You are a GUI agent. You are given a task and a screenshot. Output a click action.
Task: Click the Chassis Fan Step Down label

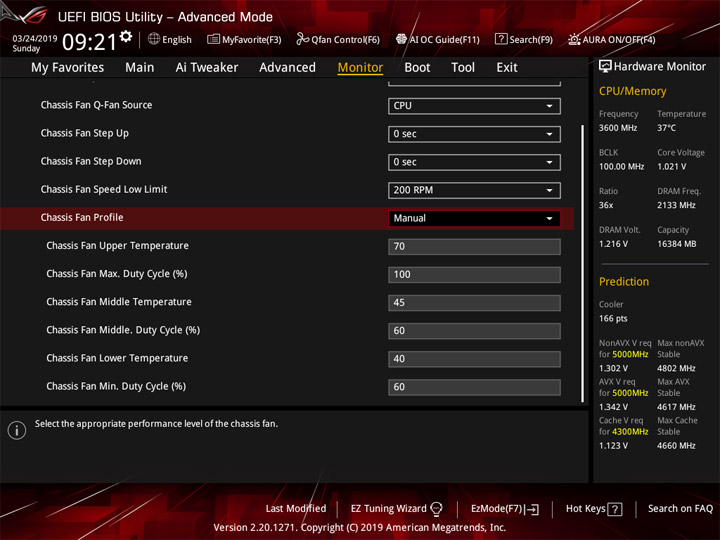91,162
